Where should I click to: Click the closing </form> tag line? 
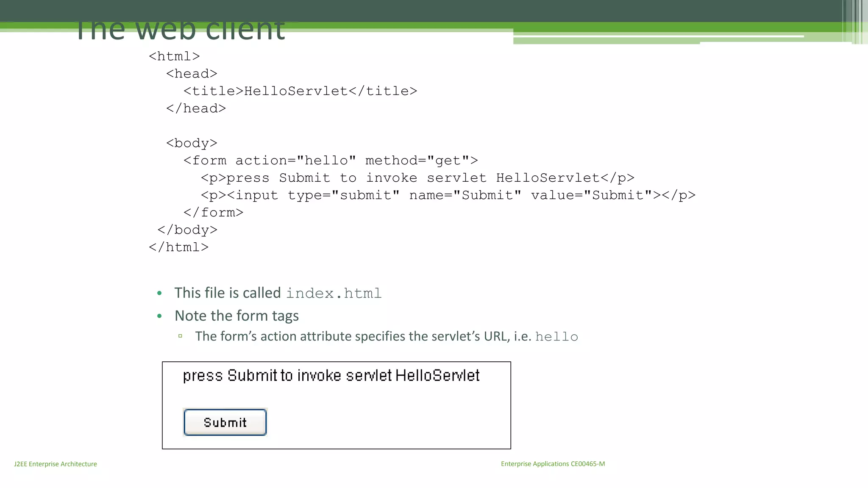(x=213, y=213)
